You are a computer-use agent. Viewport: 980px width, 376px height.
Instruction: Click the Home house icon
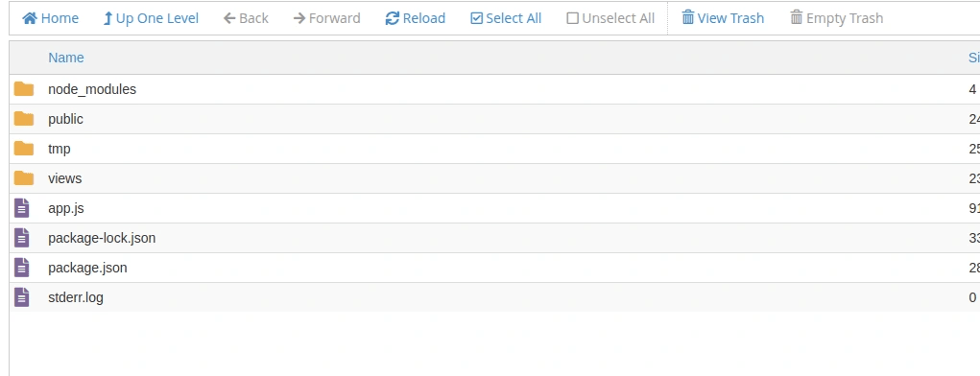(x=30, y=18)
